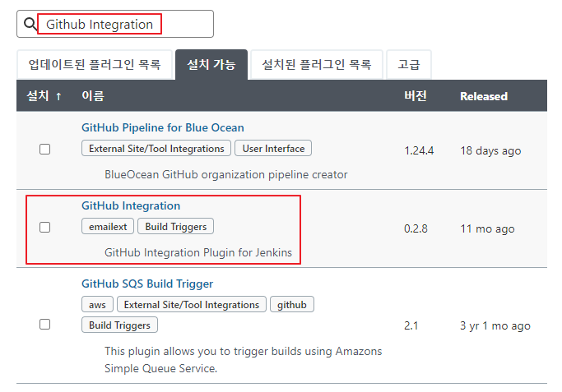Check the GitHub Integration plugin checkbox
Screen dimensions: 562x392
coord(44,227)
